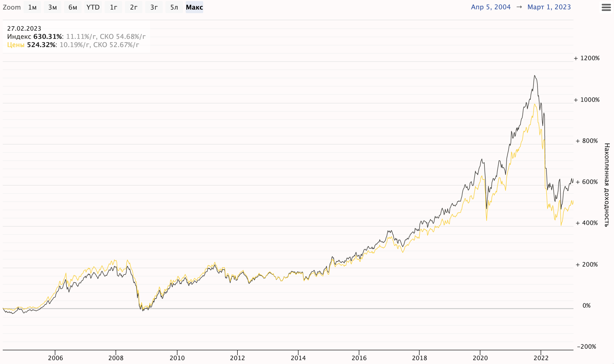Screen dimensions: 614x364
Task: Select the 6м zoom range
Action: click(x=73, y=7)
